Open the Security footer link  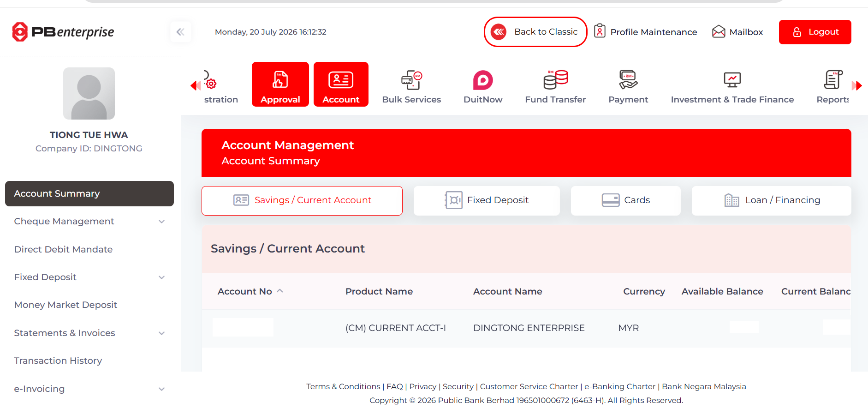click(458, 386)
